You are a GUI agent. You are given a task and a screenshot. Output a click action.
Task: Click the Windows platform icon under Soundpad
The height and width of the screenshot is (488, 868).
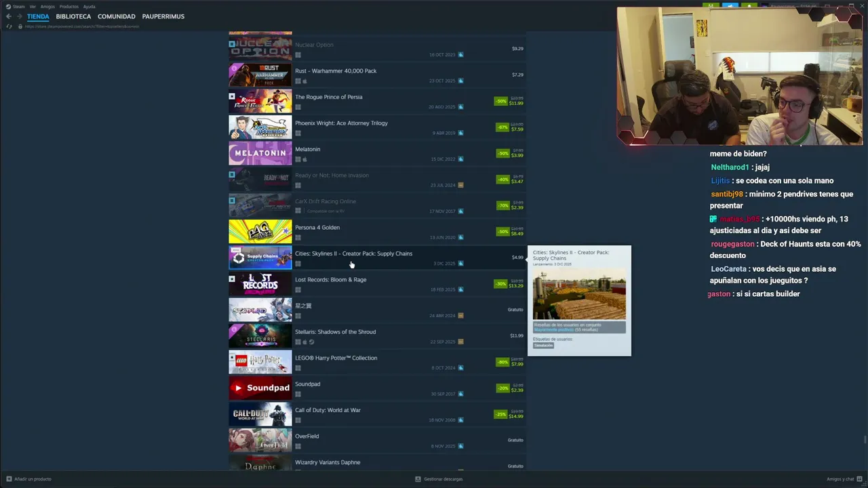pos(298,394)
